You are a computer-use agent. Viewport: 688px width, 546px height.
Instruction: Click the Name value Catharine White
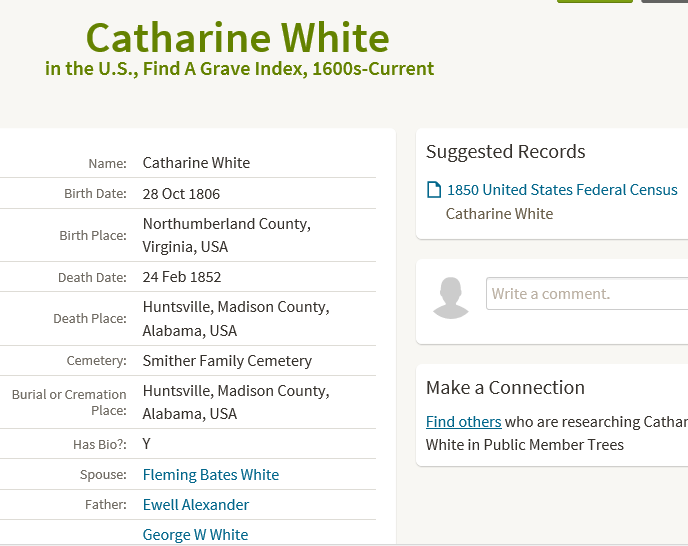pos(196,163)
